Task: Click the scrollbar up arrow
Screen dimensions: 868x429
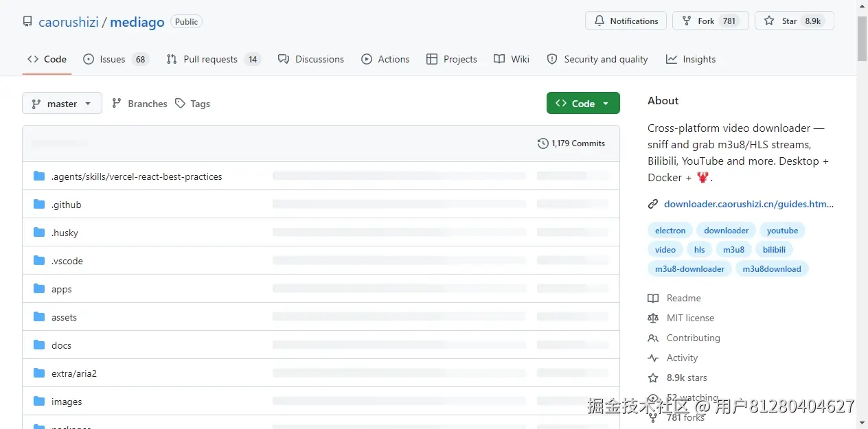Action: tap(862, 6)
